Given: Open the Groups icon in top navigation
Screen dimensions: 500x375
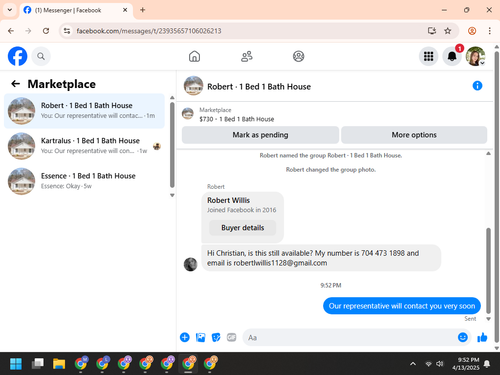Looking at the screenshot, I should pyautogui.click(x=298, y=56).
